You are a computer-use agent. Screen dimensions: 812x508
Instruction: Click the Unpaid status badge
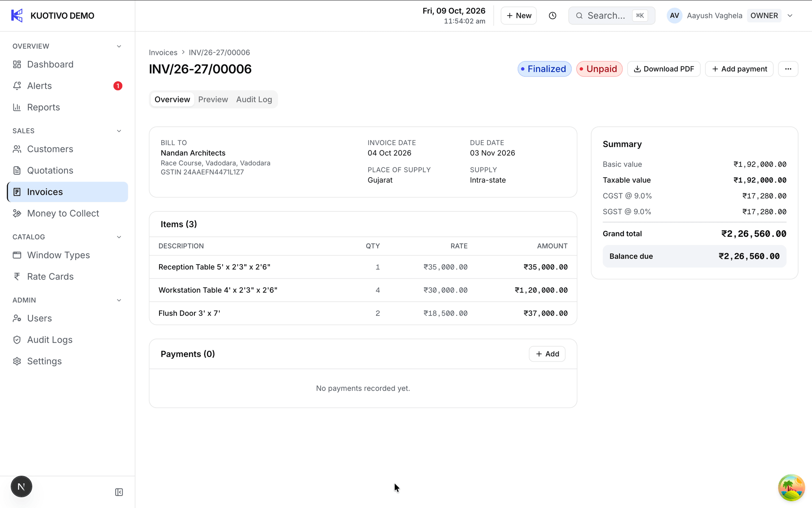pyautogui.click(x=599, y=69)
